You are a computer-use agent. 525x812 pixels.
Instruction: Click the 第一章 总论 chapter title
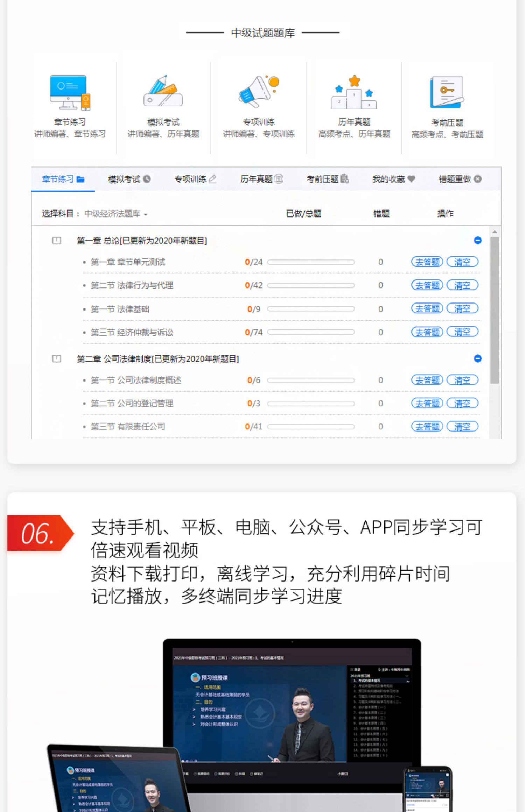(x=142, y=241)
